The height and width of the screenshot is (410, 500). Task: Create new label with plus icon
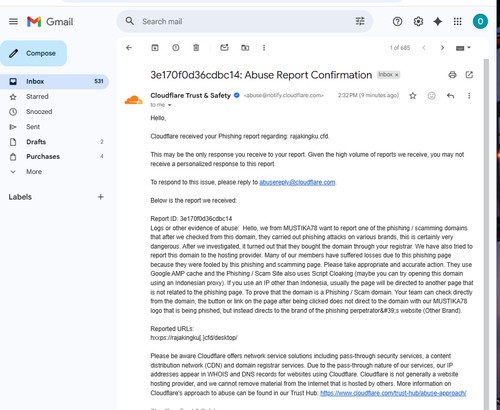click(101, 197)
